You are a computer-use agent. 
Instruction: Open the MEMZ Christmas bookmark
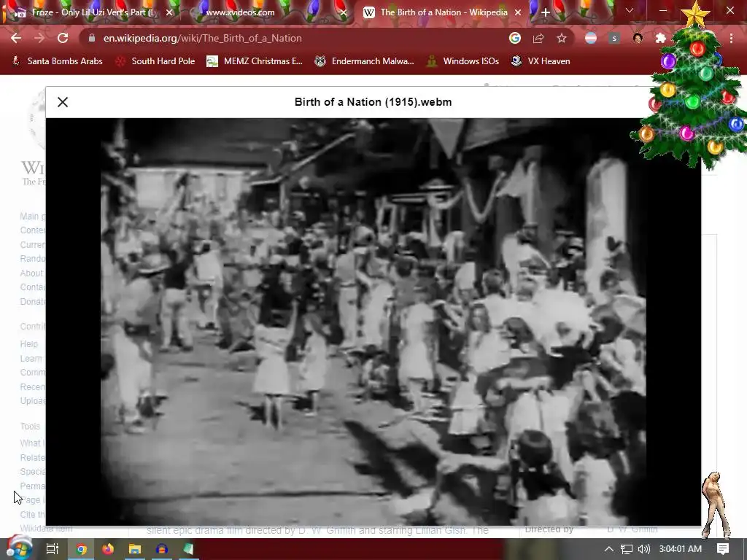tap(255, 61)
